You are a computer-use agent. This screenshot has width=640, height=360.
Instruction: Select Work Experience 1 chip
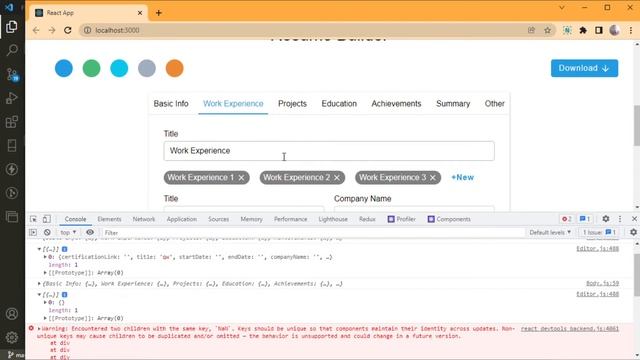tap(201, 178)
